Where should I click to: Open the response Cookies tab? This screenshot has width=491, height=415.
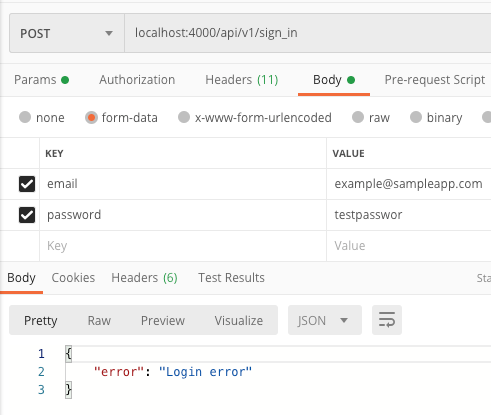(x=73, y=278)
